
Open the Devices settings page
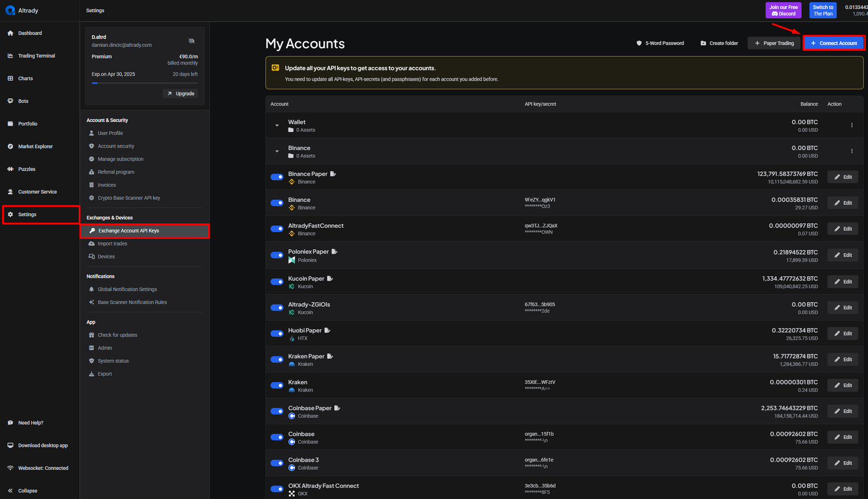click(x=101, y=257)
